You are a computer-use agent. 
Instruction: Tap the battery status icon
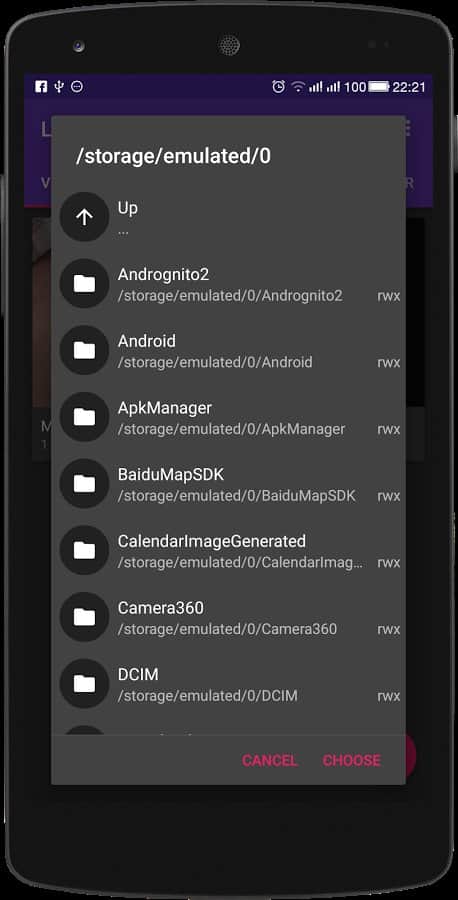(x=379, y=87)
